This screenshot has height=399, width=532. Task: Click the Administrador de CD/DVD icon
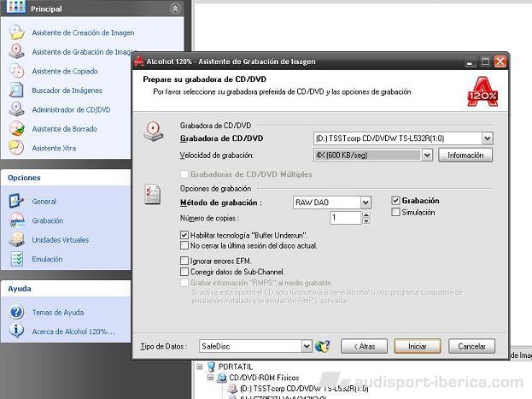16,109
